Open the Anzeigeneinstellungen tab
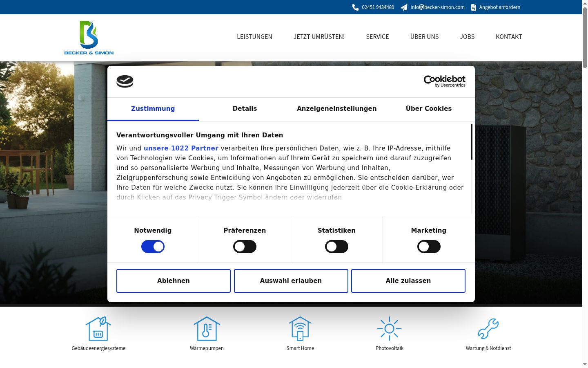588x368 pixels. point(337,109)
